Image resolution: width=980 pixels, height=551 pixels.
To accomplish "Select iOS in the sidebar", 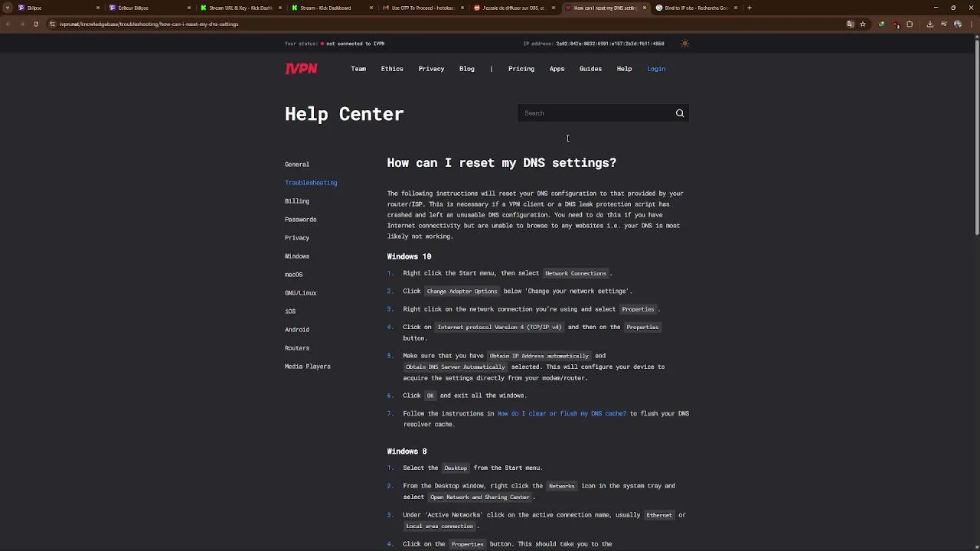I will [290, 311].
